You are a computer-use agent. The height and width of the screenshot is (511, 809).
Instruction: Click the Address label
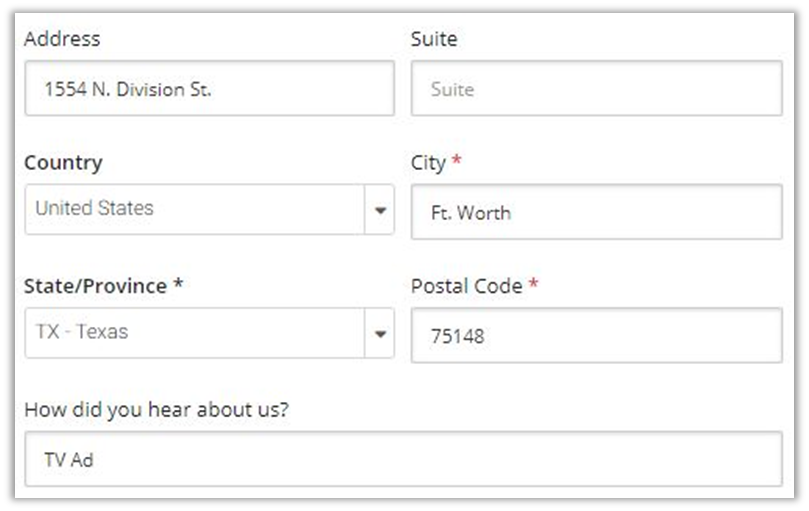click(x=62, y=40)
